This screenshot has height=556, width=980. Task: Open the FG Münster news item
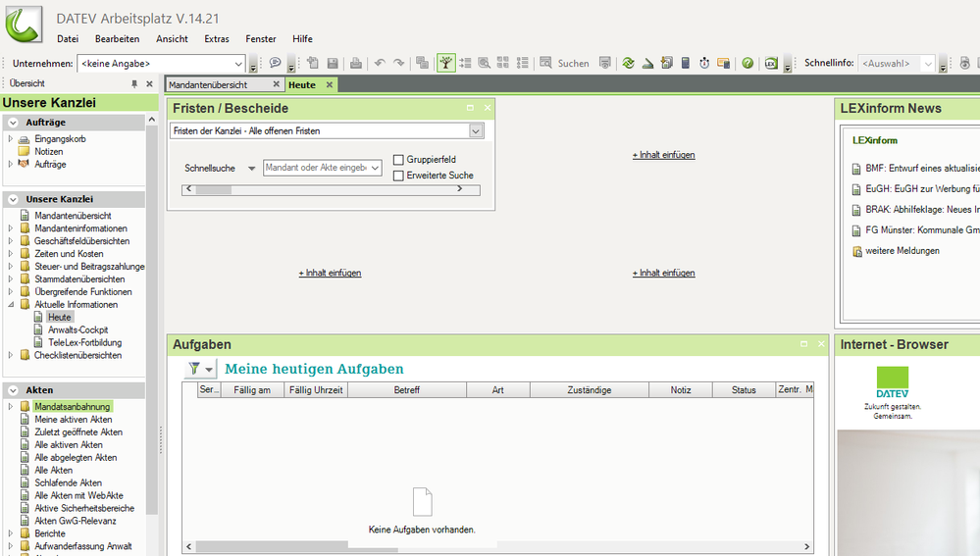(x=922, y=229)
